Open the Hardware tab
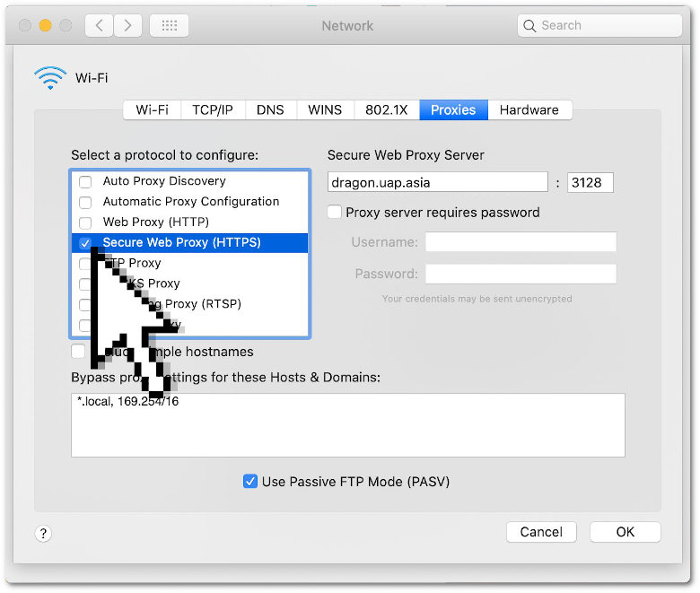Screen dimensions: 700x593 (529, 109)
